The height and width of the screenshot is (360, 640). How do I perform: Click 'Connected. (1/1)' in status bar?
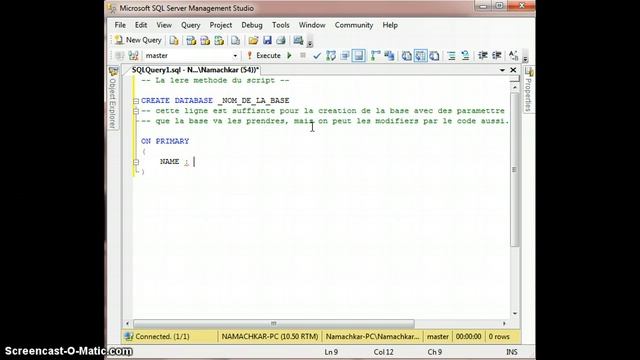coord(162,337)
